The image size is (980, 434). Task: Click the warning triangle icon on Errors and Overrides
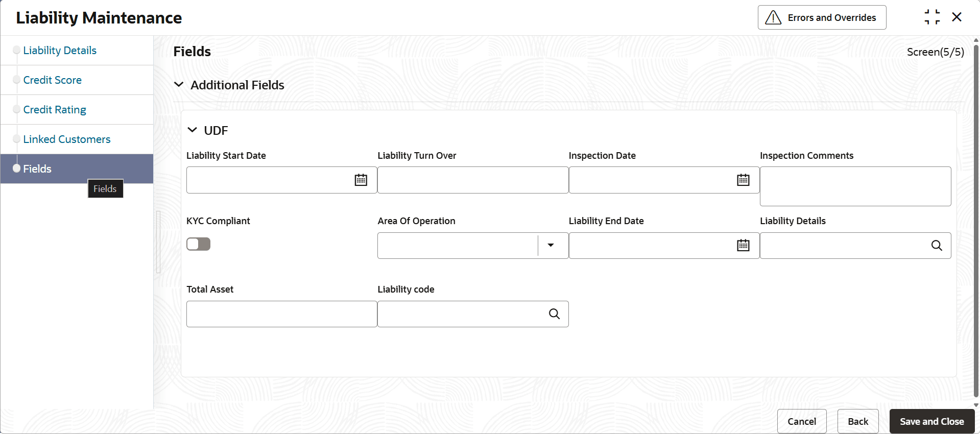tap(773, 18)
